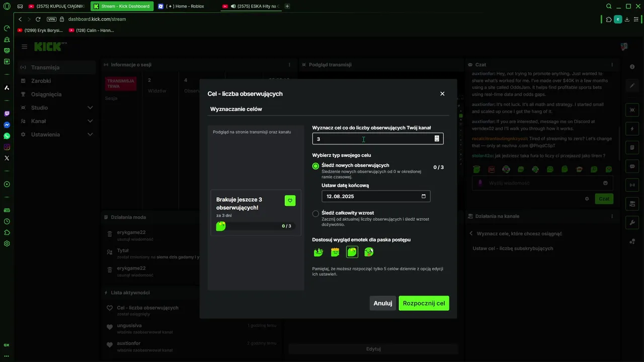Go back with the arrow beside 'Wyznacz cele'
644x362 pixels.
point(471,234)
